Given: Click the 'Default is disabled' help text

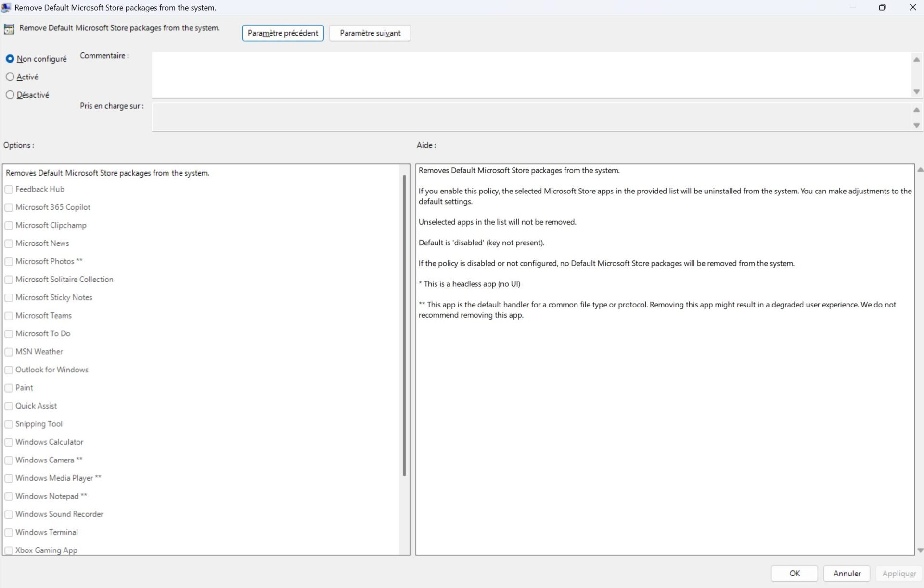Looking at the screenshot, I should (481, 243).
